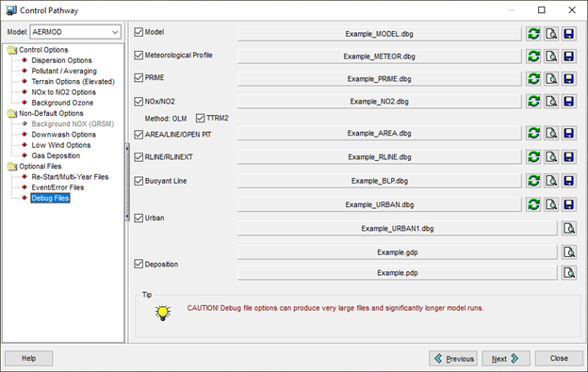
Task: Go to the Next page
Action: pos(505,359)
